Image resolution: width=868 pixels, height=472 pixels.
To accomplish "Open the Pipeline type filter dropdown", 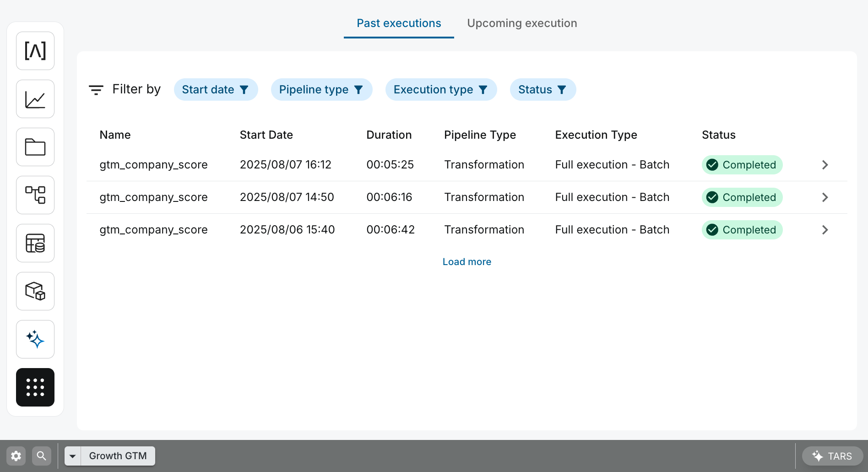I will tap(321, 90).
